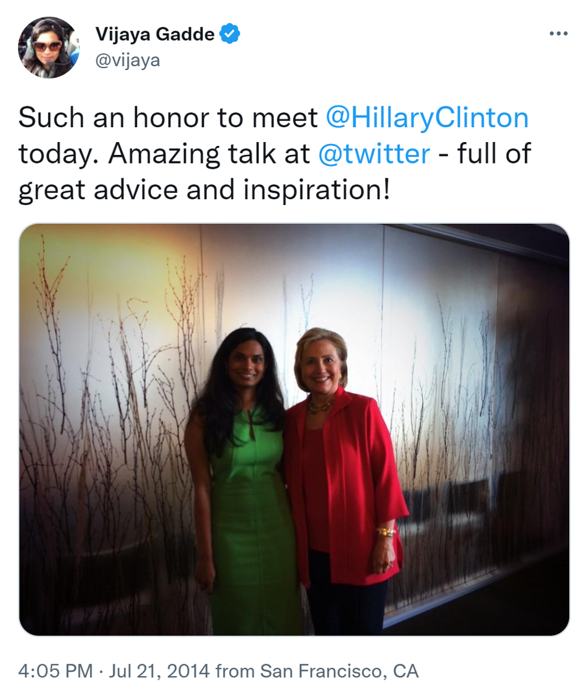Image resolution: width=588 pixels, height=700 pixels.
Task: Click the blue verified badge
Action: tap(230, 34)
